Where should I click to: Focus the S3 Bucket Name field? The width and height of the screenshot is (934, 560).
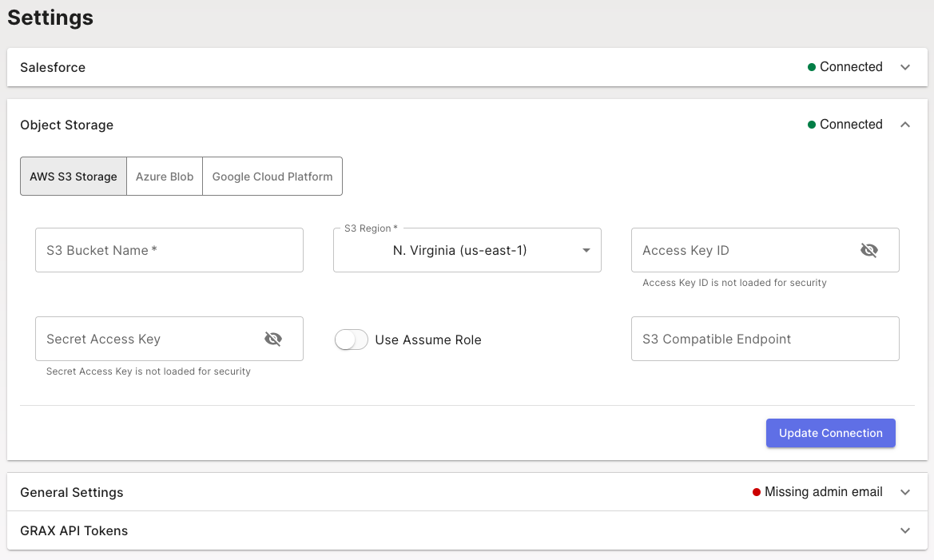point(169,250)
